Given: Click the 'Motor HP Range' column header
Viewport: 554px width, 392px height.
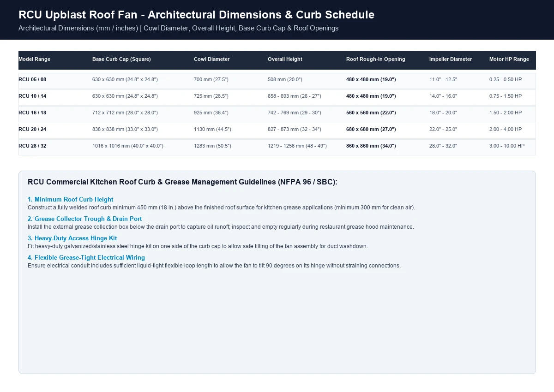Looking at the screenshot, I should coord(509,59).
